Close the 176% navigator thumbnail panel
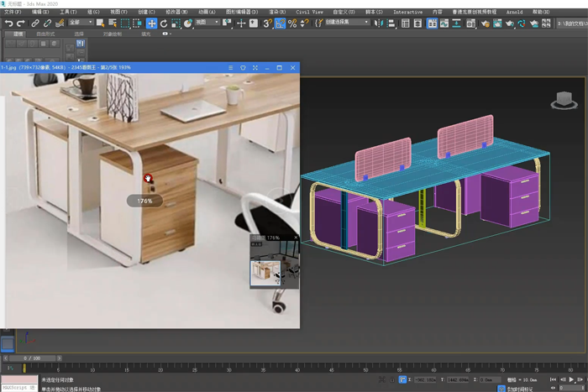The width and height of the screenshot is (588, 392). tap(296, 238)
